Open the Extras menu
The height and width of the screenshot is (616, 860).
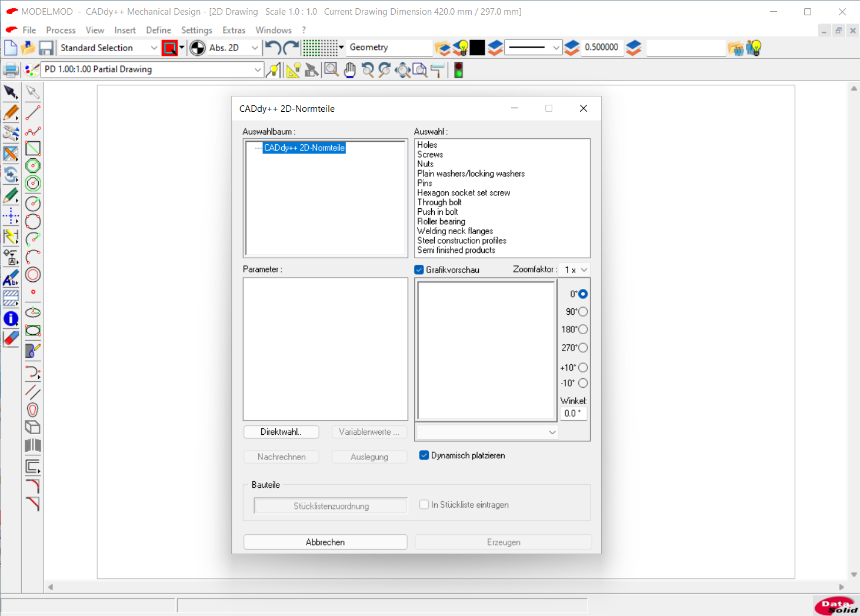234,30
